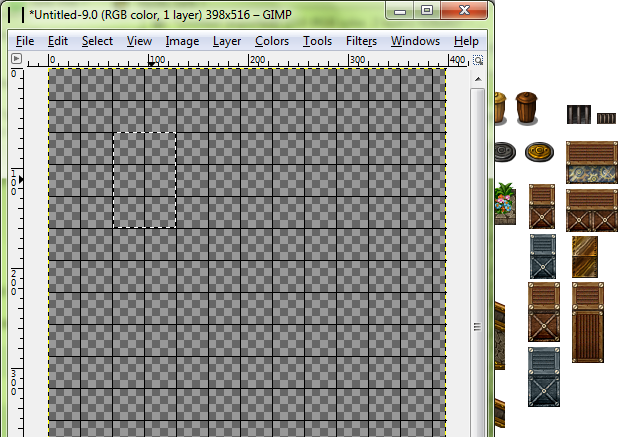Click the larger black barred vent sprite
The image size is (626, 437).
pyautogui.click(x=578, y=115)
